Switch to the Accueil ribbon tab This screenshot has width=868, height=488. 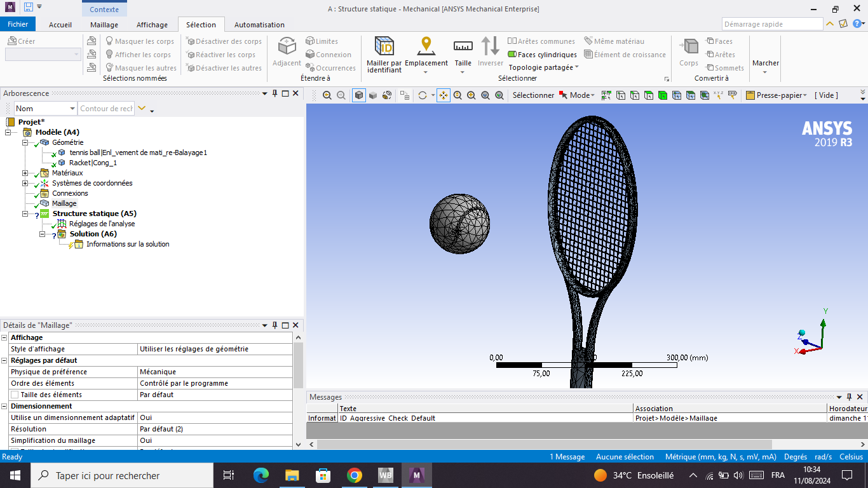(x=60, y=25)
